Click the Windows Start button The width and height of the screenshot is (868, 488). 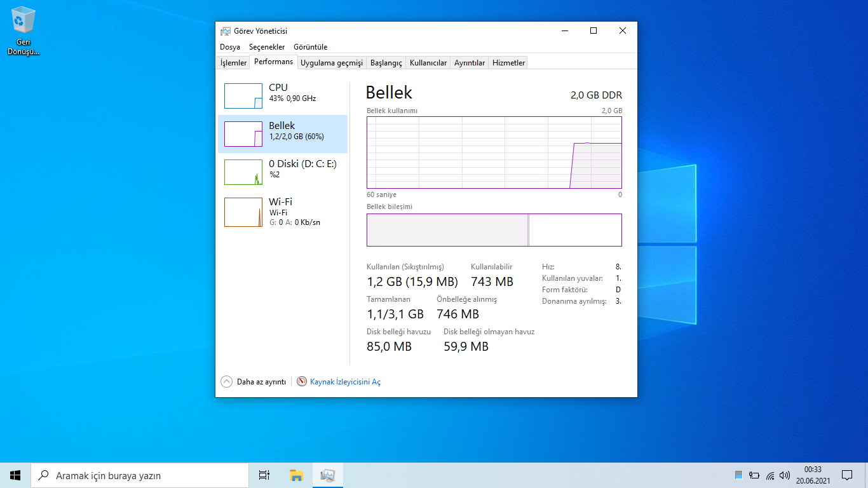pos(15,475)
